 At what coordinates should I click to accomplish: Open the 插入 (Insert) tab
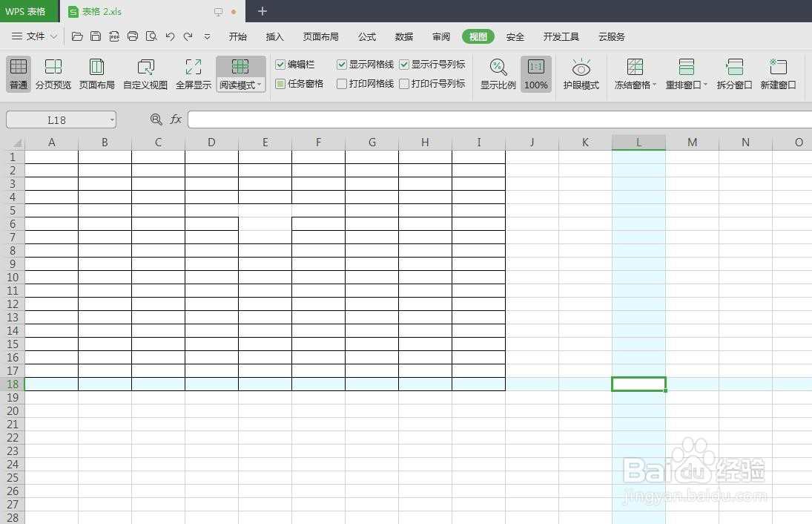click(274, 36)
